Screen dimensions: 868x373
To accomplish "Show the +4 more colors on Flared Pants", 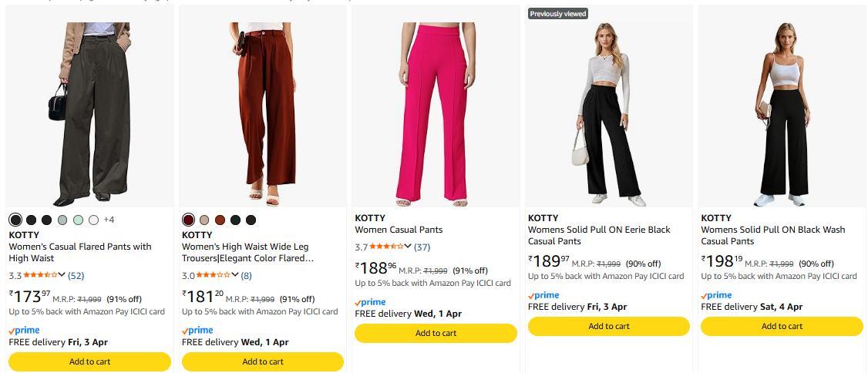I will pyautogui.click(x=109, y=220).
